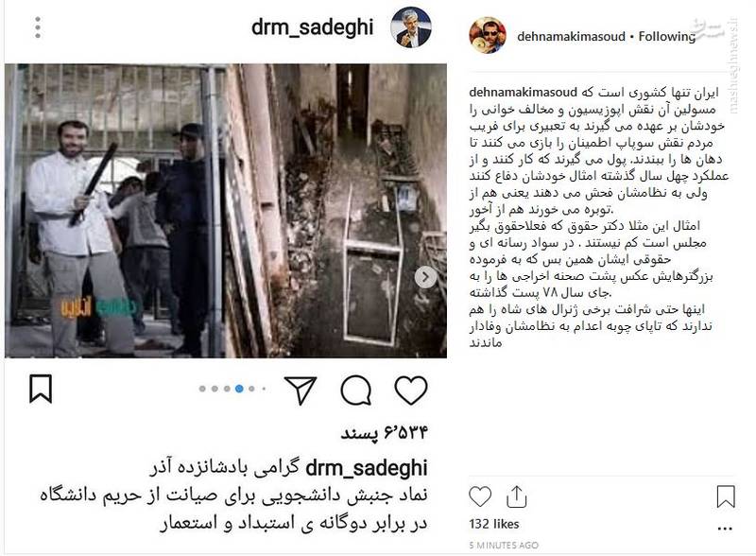Click the Following button
This screenshot has height=556, width=756.
point(667,36)
